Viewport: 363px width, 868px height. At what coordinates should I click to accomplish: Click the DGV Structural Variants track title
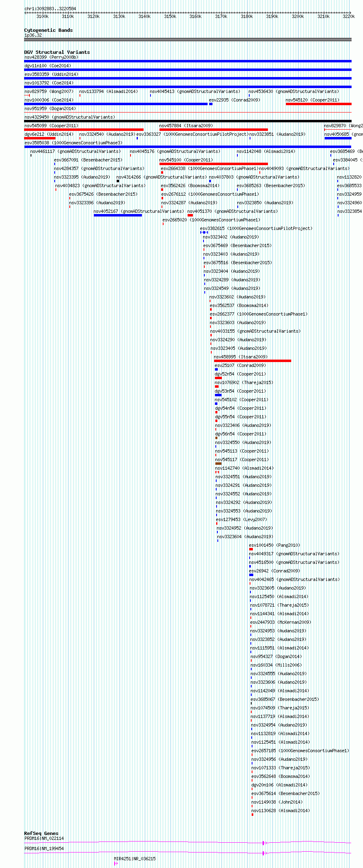click(57, 52)
